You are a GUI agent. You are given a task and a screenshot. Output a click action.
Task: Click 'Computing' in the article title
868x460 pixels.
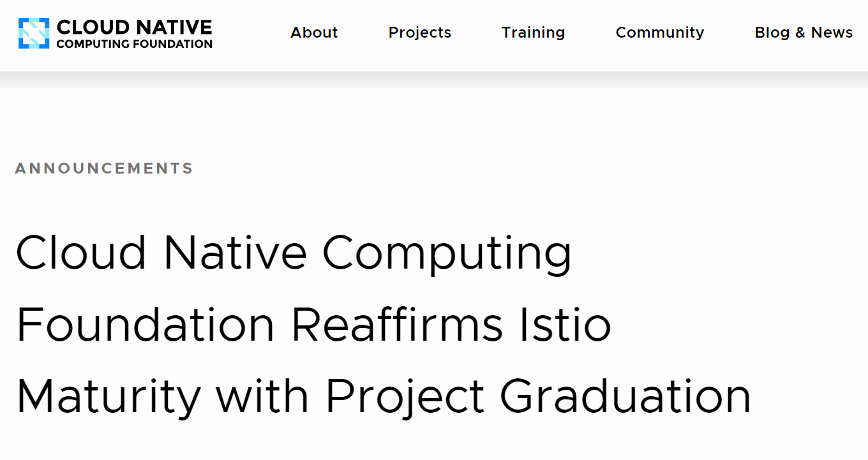point(447,254)
